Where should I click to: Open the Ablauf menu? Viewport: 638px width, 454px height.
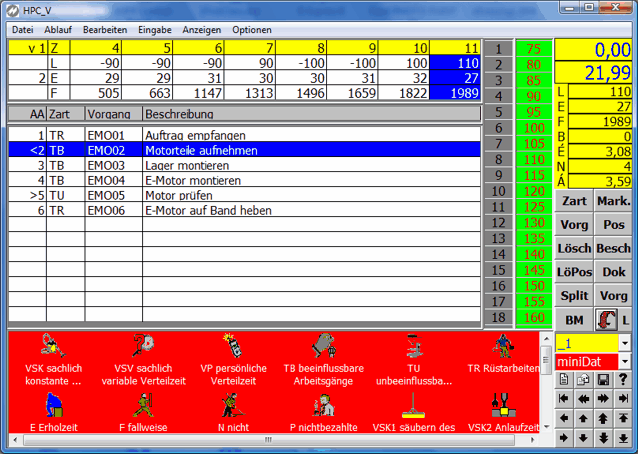(58, 30)
